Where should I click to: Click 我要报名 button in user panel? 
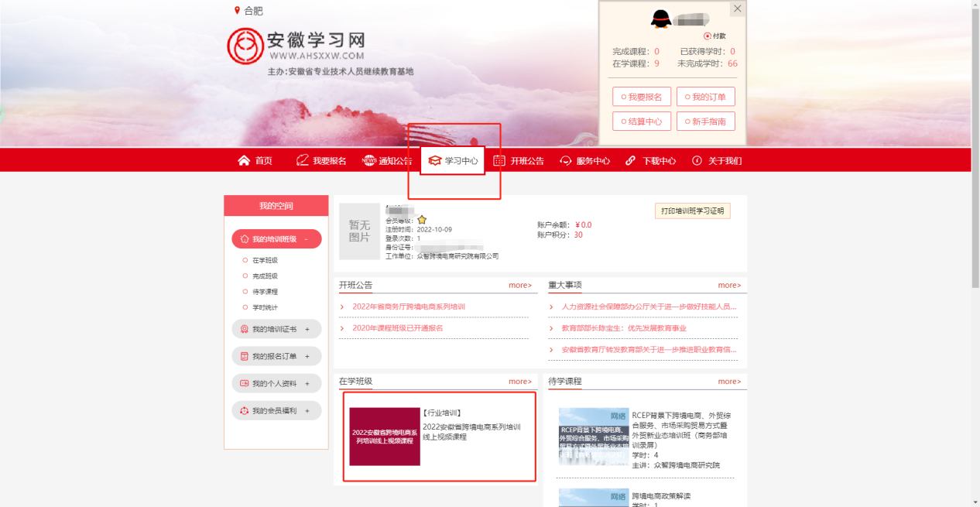(642, 97)
